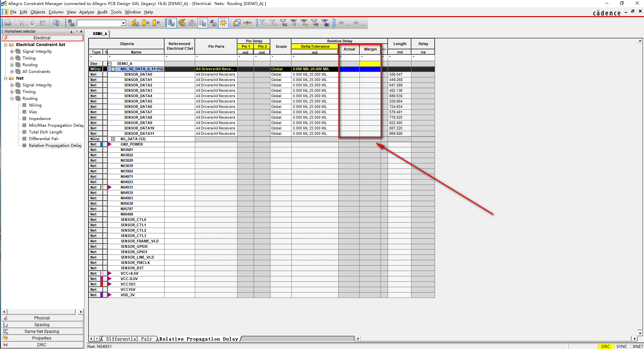Click the purple color cell of VDD_3V
This screenshot has width=644, height=349.
pyautogui.click(x=102, y=295)
